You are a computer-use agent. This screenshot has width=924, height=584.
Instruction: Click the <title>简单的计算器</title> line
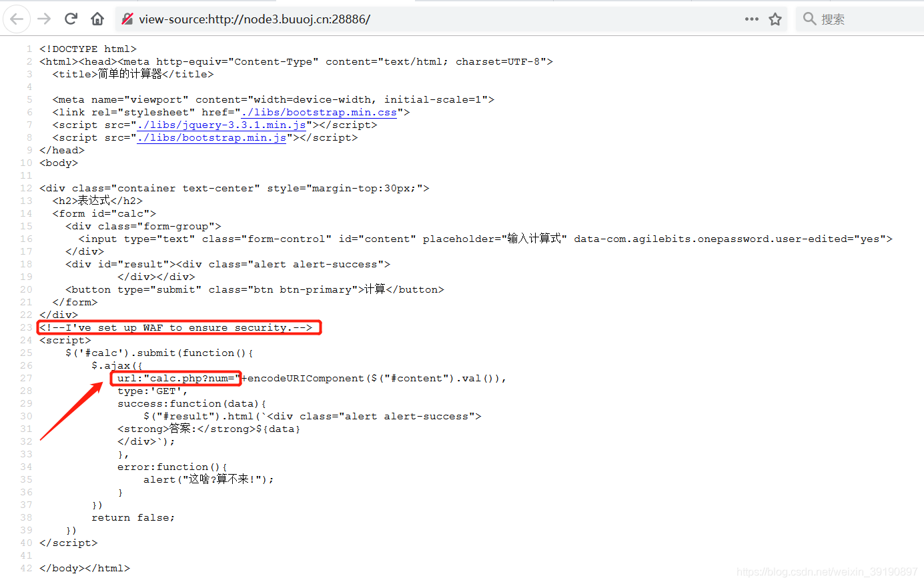tap(133, 74)
